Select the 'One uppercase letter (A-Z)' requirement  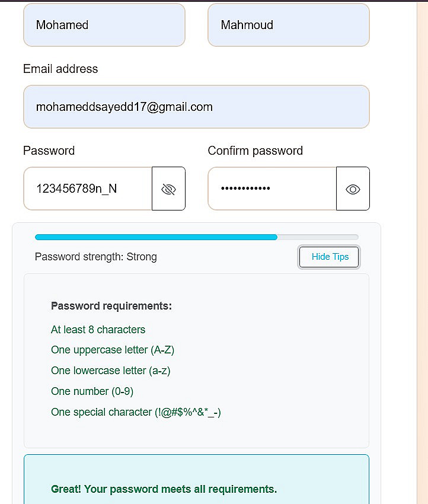[113, 350]
